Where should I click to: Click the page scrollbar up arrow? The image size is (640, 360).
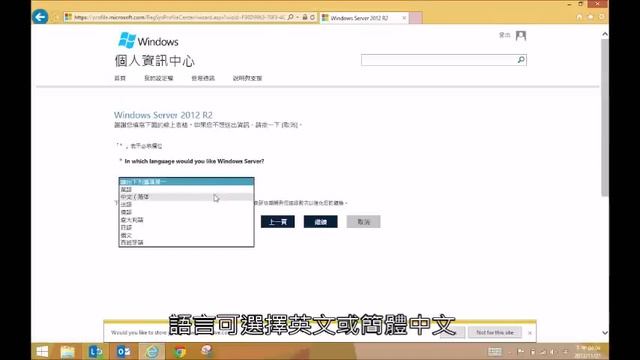click(x=604, y=34)
